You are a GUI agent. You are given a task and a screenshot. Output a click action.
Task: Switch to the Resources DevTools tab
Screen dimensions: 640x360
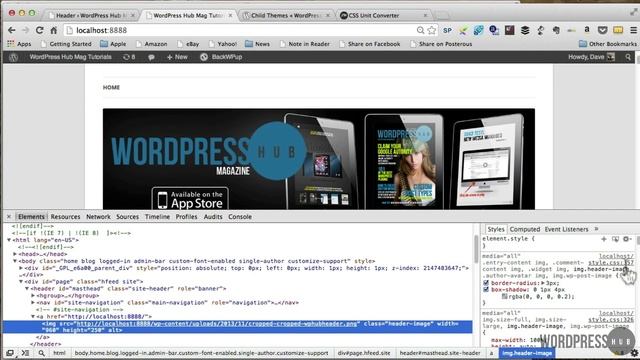click(x=65, y=217)
